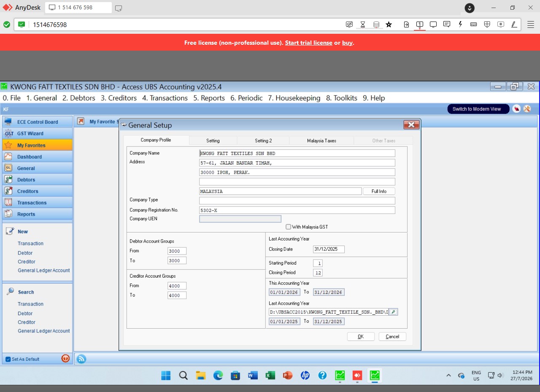Viewport: 540px width, 392px height.
Task: Open AnyDesk permissions shield icon
Action: pos(487,24)
